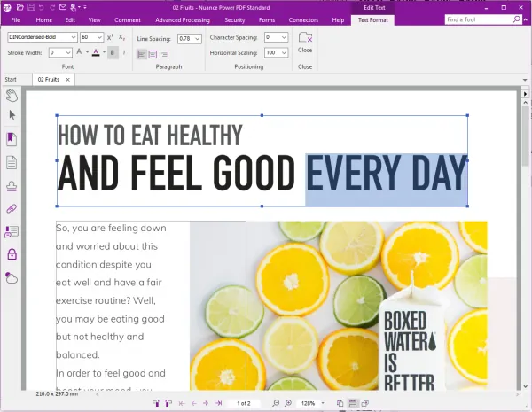
Task: Click the zoom in magnifier icon
Action: tap(288, 403)
